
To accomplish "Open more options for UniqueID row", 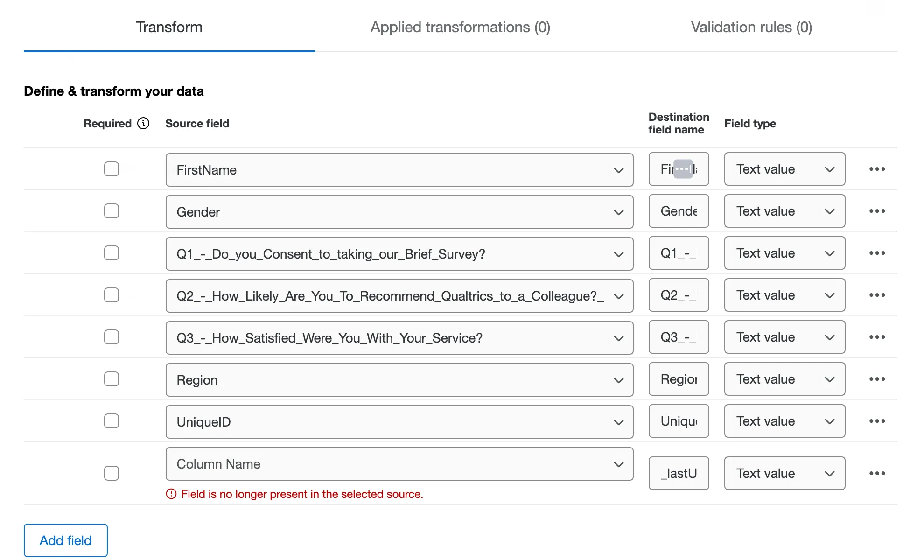I will pyautogui.click(x=877, y=421).
